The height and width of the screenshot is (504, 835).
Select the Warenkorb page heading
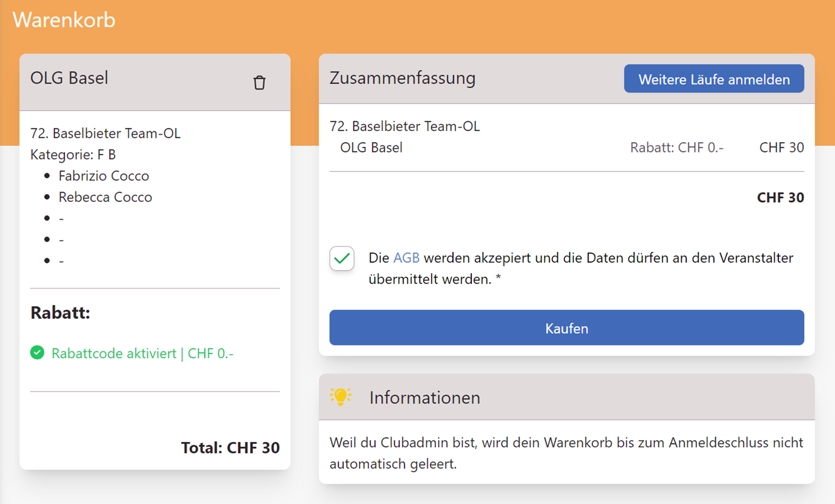(x=64, y=20)
